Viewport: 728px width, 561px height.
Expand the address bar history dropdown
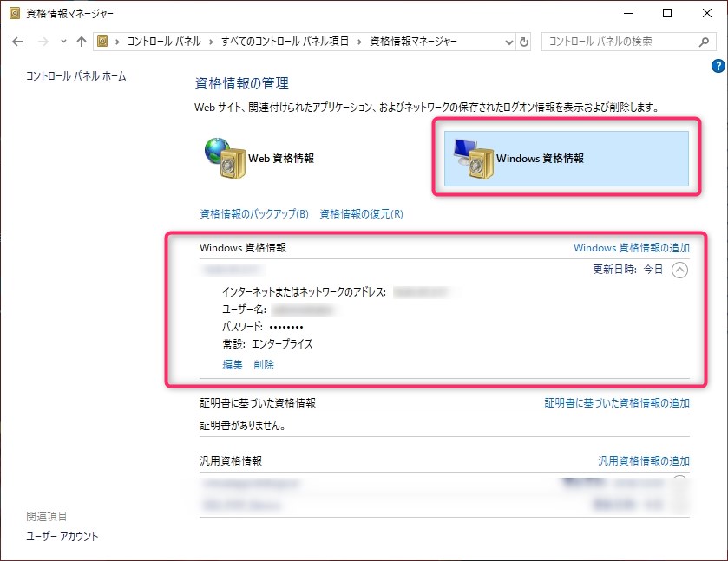tap(508, 42)
